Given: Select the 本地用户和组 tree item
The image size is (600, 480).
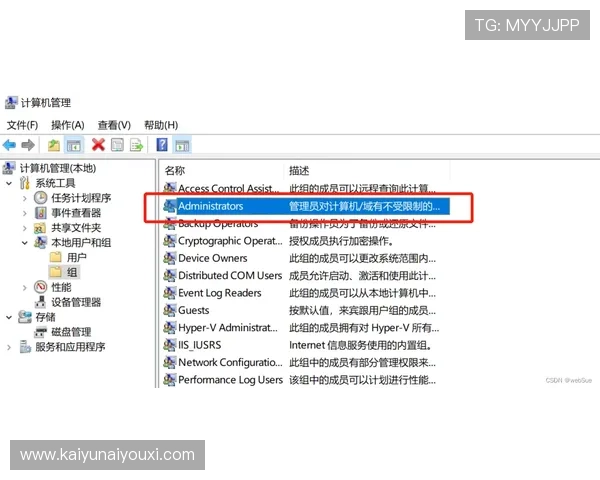Looking at the screenshot, I should coord(81,243).
